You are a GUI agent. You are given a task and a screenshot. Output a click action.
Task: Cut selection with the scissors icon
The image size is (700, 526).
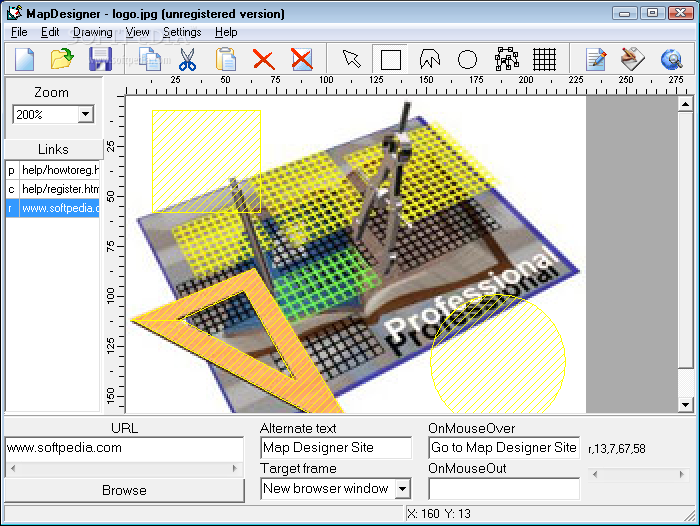188,59
